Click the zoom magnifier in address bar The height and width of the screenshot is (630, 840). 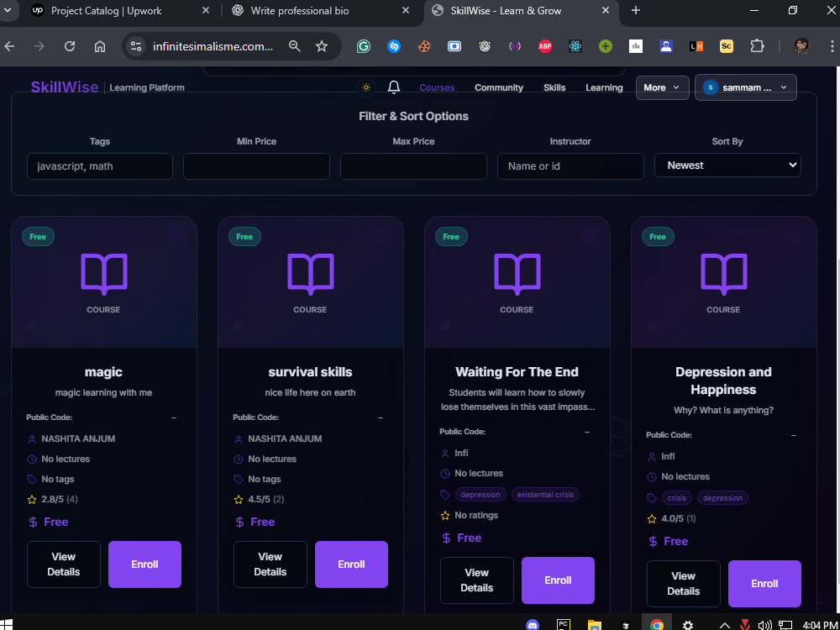pos(294,46)
